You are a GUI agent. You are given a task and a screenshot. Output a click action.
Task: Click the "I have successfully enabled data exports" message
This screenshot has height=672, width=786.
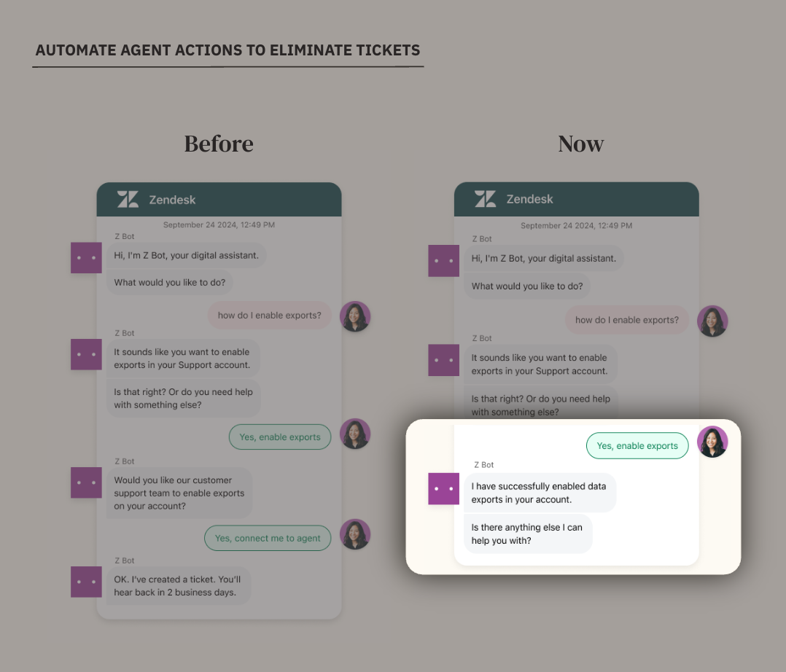[540, 493]
